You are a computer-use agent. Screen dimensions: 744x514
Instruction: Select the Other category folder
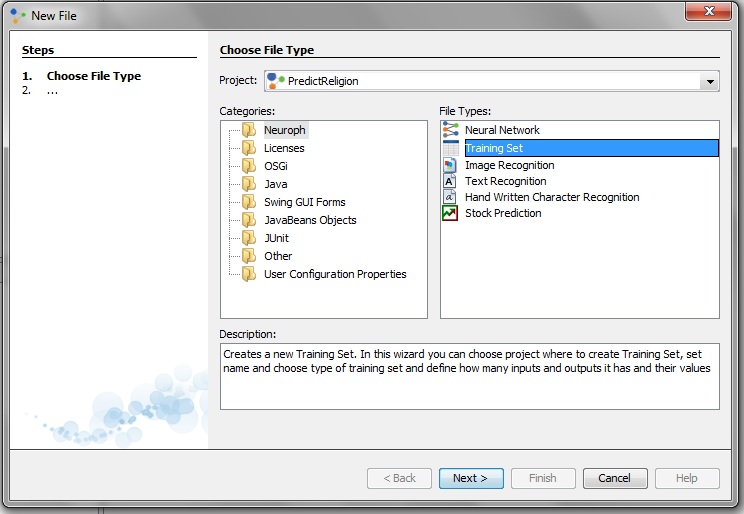277,256
